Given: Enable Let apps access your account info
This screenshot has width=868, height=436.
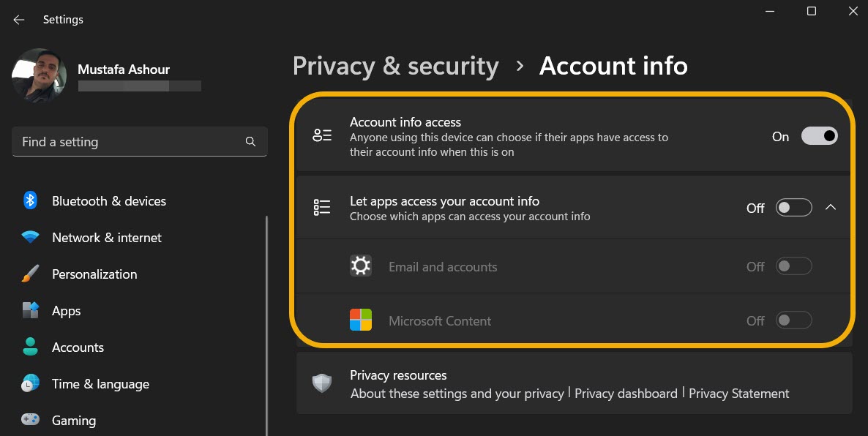Looking at the screenshot, I should 793,207.
